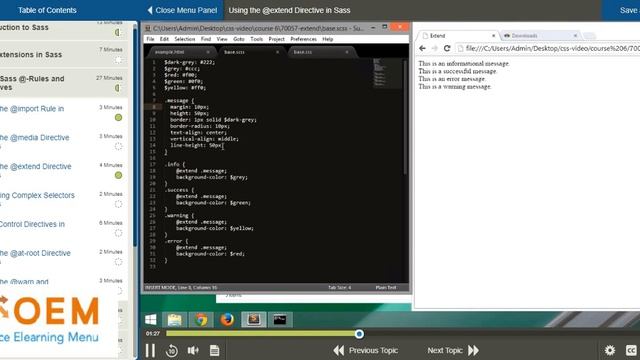Open the Preferences menu in Sublime
This screenshot has height=360, width=640.
[x=303, y=39]
